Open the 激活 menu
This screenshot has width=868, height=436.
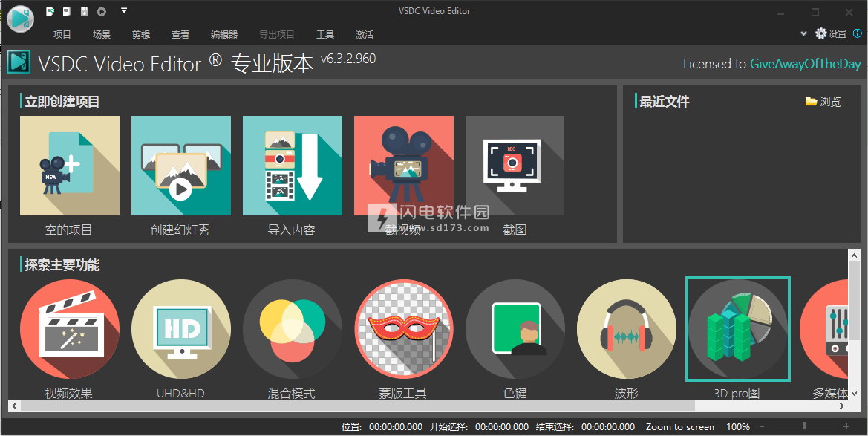coord(365,34)
